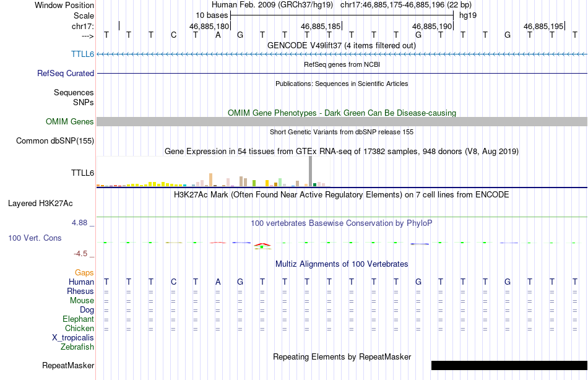Click the H3K27Ac Mark track title

[x=342, y=195]
